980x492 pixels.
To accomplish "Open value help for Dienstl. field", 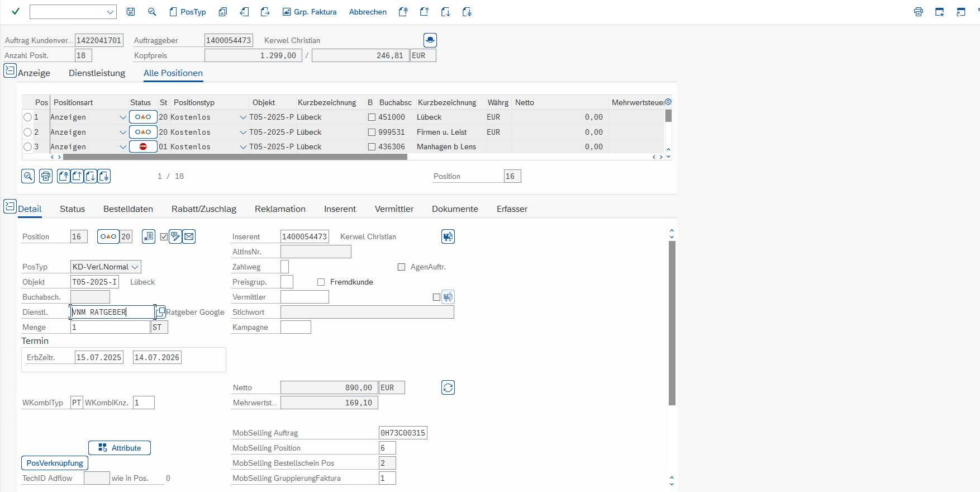I will click(160, 311).
